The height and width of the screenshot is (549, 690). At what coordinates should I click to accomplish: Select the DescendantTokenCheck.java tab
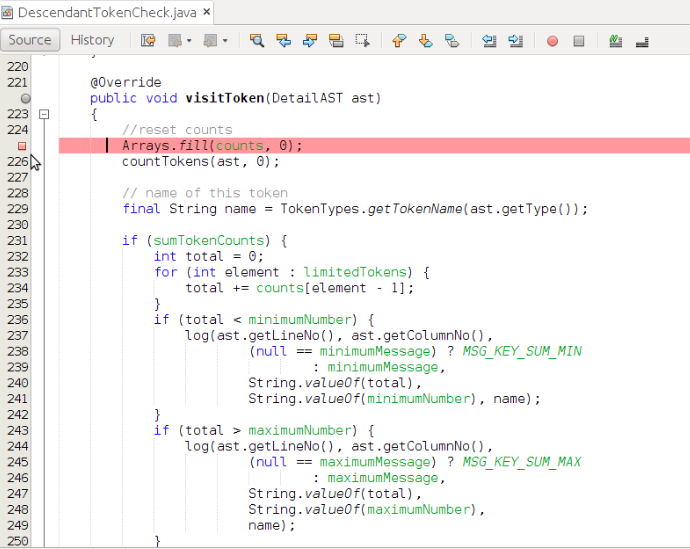coord(106,13)
